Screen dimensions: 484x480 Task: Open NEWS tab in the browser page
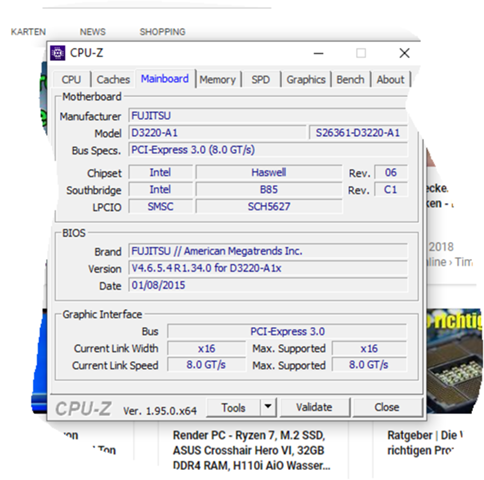point(93,32)
